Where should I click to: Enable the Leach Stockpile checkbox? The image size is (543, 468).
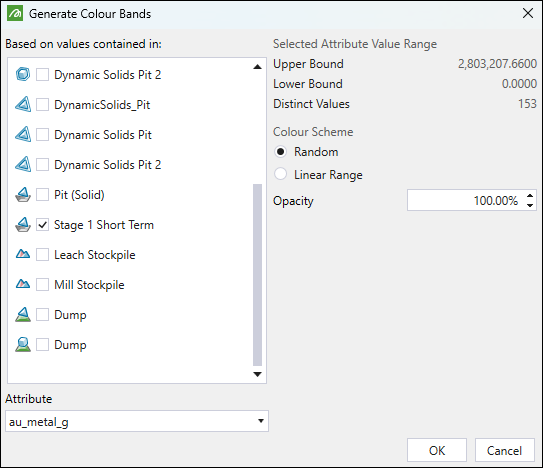43,255
